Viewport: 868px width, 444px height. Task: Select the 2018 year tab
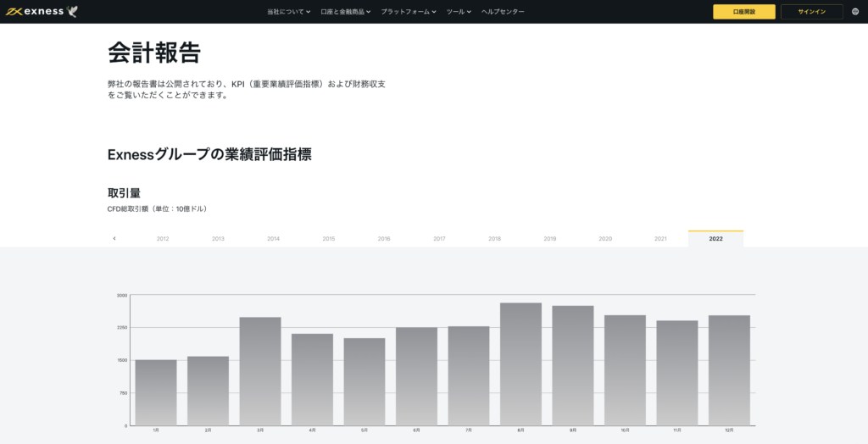coord(495,239)
